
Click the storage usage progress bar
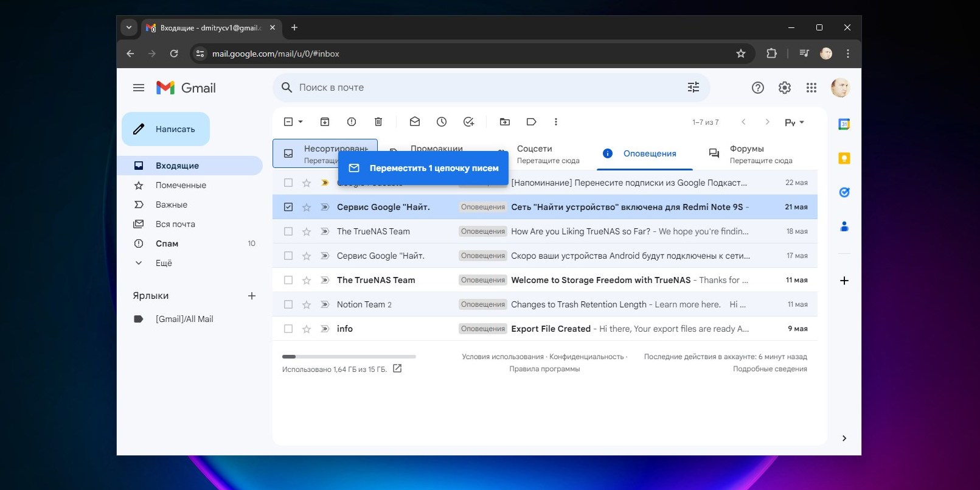coord(349,357)
